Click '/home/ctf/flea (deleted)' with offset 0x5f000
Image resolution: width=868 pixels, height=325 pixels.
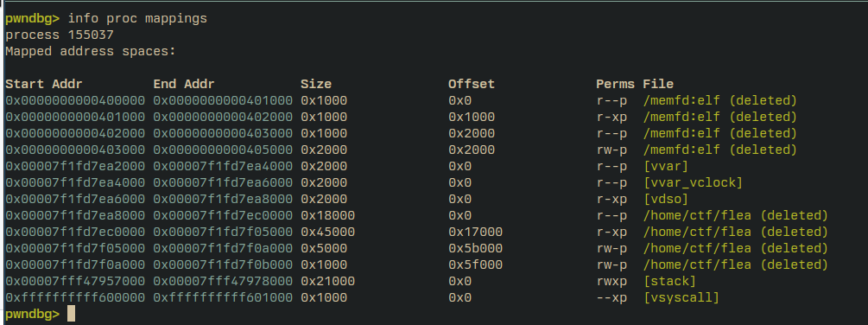tap(736, 265)
